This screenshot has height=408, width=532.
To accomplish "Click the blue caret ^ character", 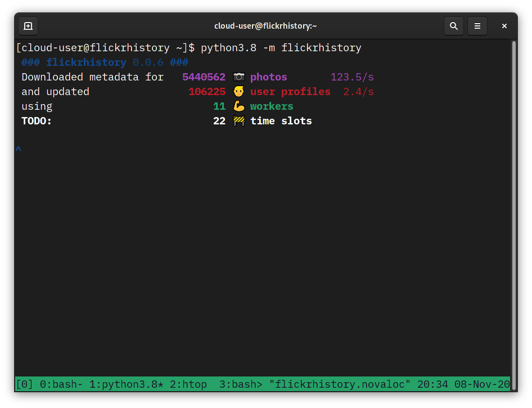I will pyautogui.click(x=19, y=149).
